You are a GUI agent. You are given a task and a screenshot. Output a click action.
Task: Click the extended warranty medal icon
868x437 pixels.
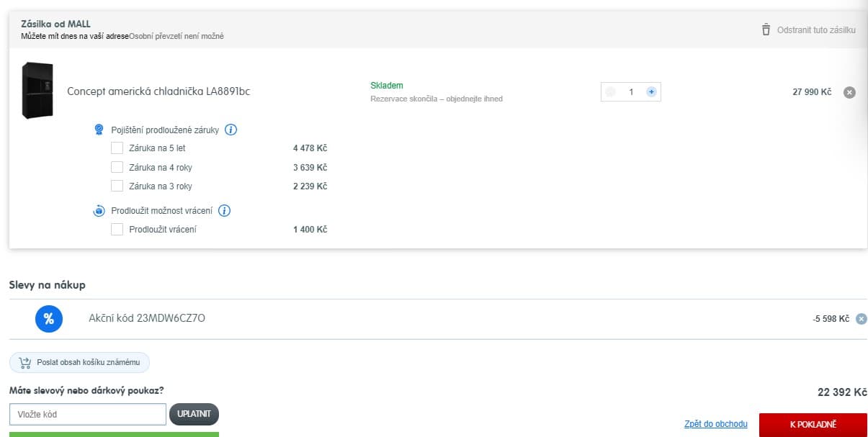99,130
